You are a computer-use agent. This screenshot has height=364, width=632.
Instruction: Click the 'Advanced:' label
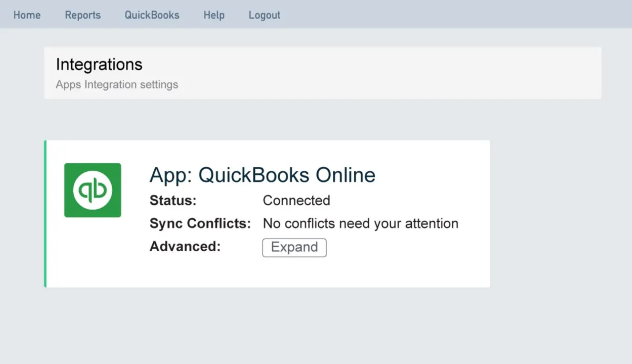[x=185, y=247]
